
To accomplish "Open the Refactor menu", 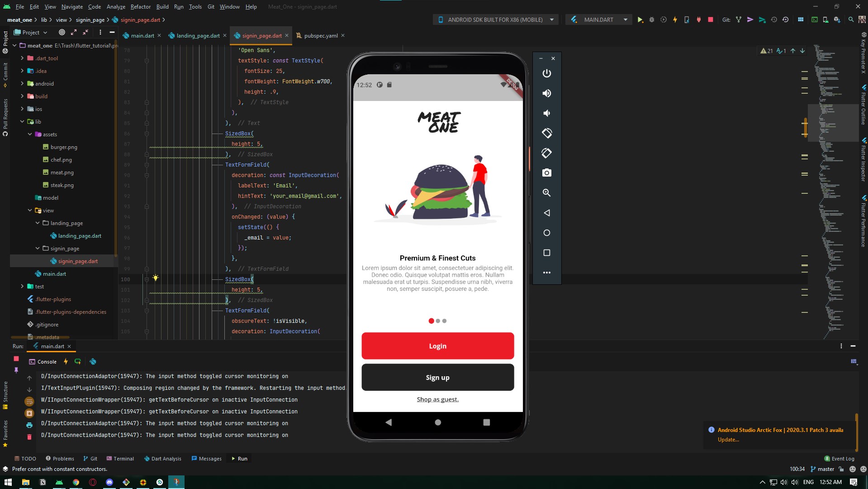I will [141, 6].
